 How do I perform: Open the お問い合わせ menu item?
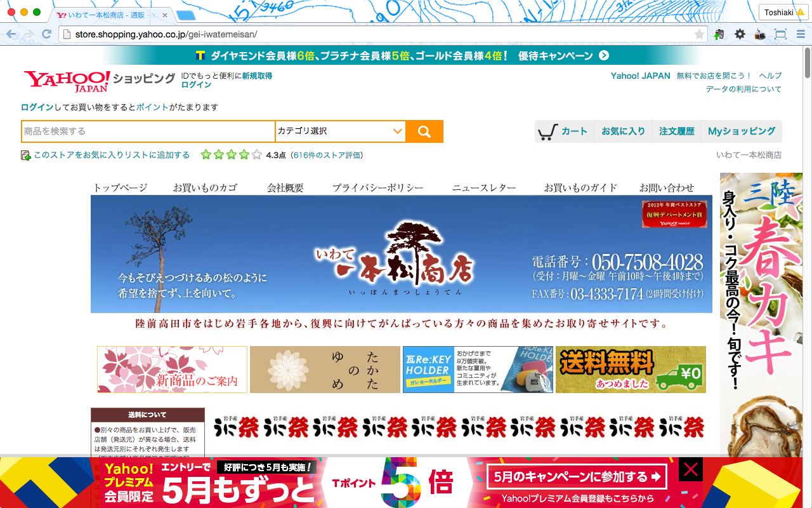667,187
